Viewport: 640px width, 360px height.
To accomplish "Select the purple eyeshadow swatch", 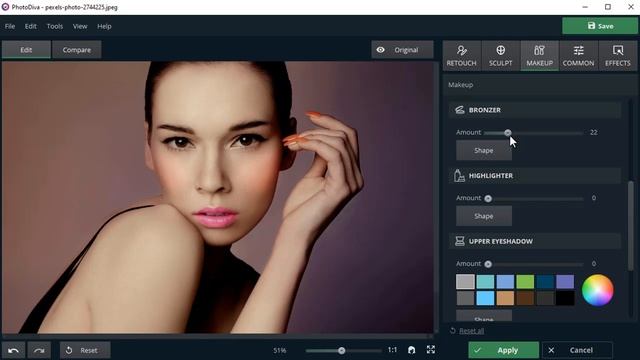I will pos(565,282).
